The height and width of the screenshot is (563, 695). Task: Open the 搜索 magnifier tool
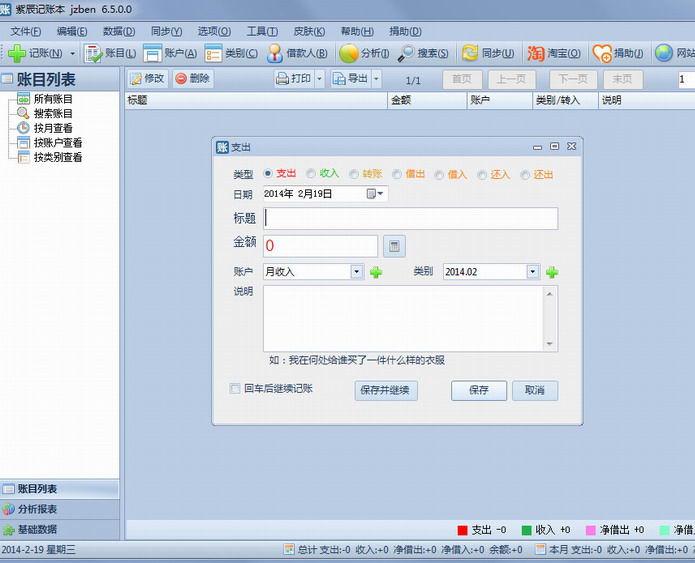click(x=406, y=53)
